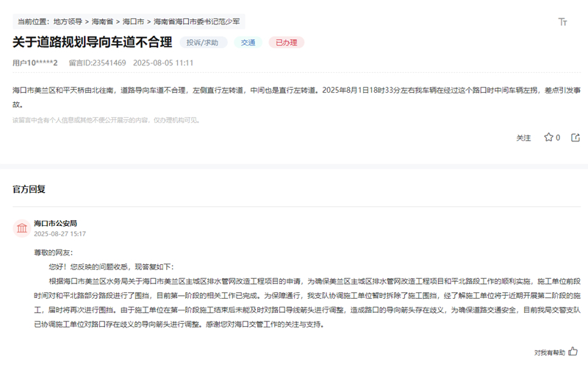588x379 pixels.
Task: Click the 海口市公安局 responder name
Action: tap(55, 223)
